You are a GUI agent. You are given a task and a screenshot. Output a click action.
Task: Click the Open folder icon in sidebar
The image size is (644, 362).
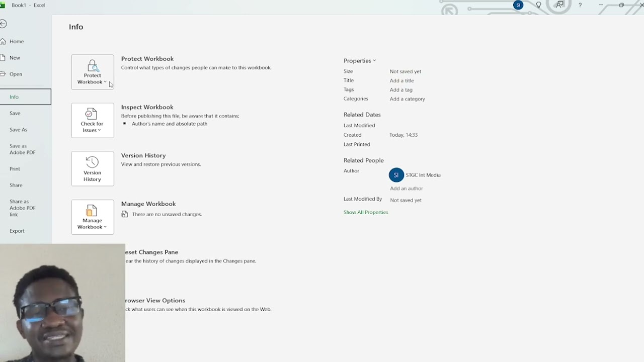[3, 74]
